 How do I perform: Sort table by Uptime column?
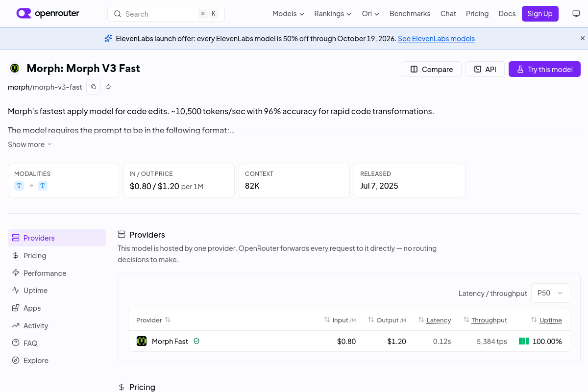point(546,320)
